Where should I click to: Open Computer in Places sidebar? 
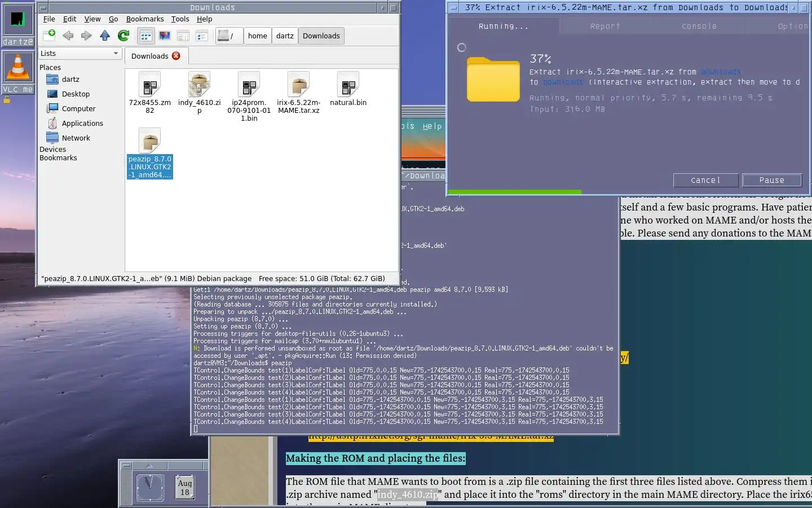[78, 108]
